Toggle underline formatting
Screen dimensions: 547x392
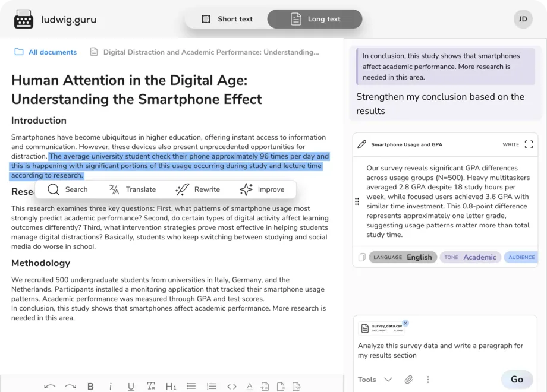[131, 386]
